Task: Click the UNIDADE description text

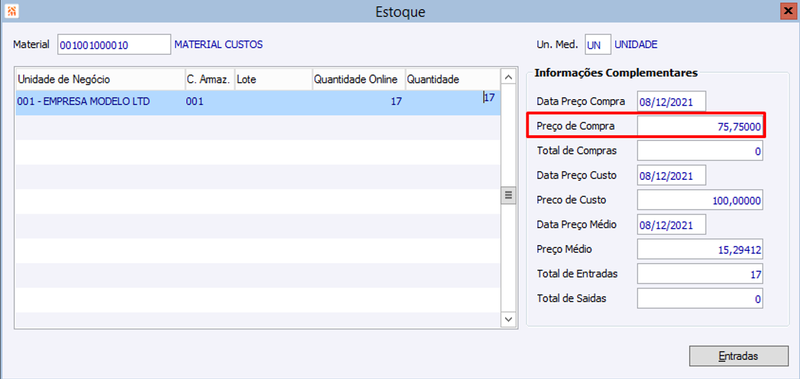Action: point(636,45)
